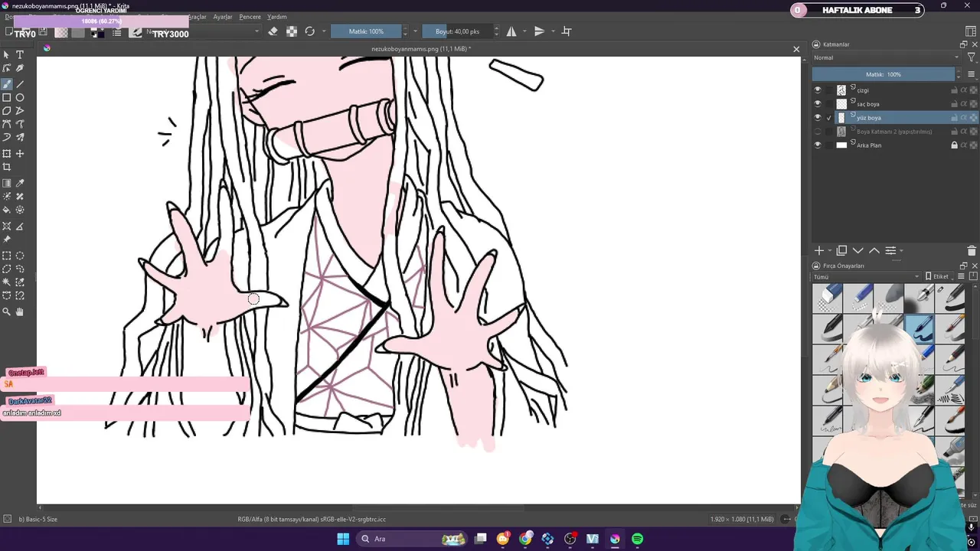Delete the selected layer with trash icon
The width and height of the screenshot is (980, 551).
(x=972, y=251)
